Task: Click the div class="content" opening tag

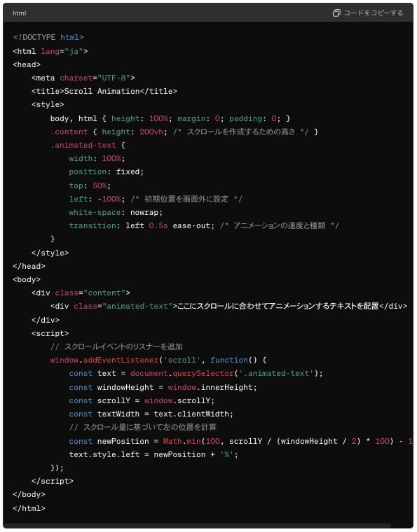Action: [81, 293]
